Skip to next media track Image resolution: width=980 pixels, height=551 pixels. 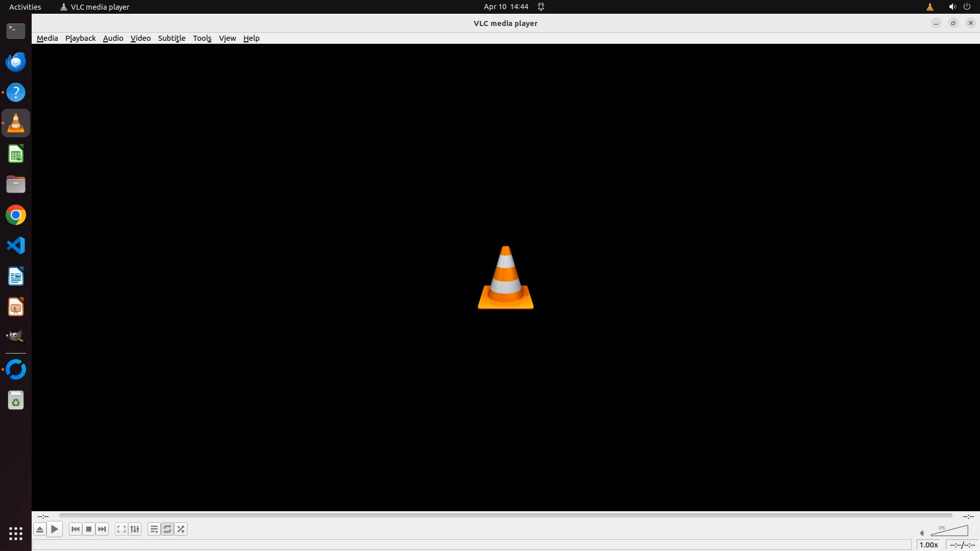point(102,529)
